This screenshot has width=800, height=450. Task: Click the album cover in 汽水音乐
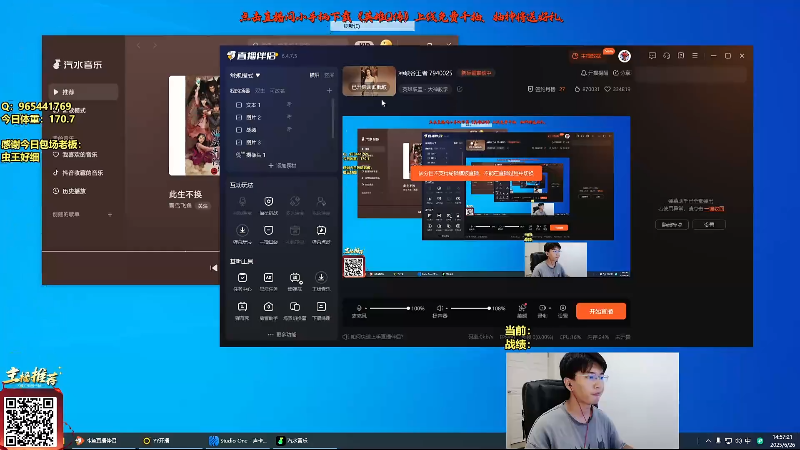(x=194, y=126)
